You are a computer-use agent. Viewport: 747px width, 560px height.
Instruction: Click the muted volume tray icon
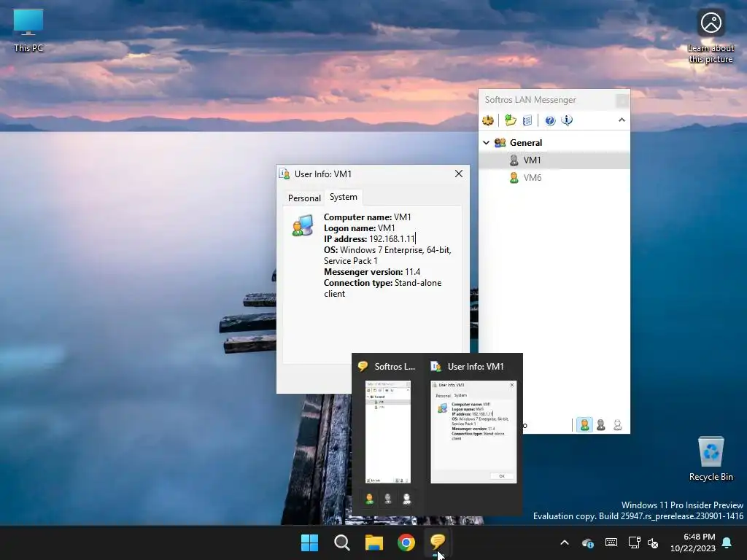(653, 542)
